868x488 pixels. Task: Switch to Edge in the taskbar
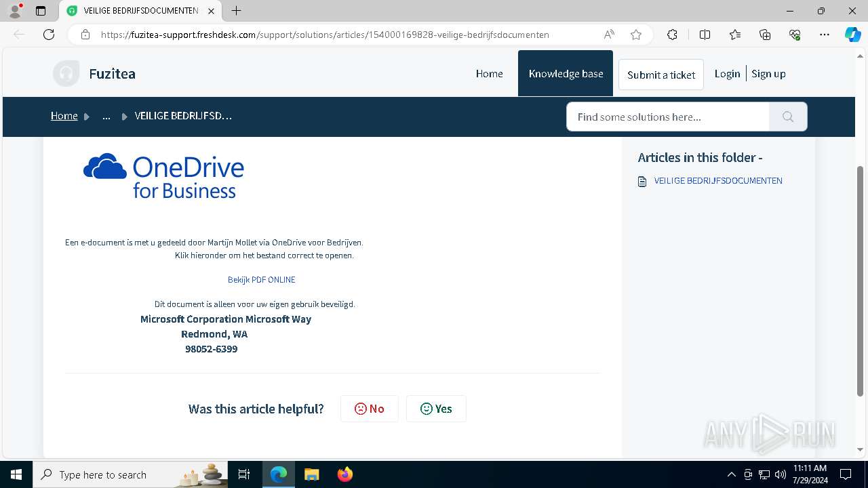tap(279, 474)
